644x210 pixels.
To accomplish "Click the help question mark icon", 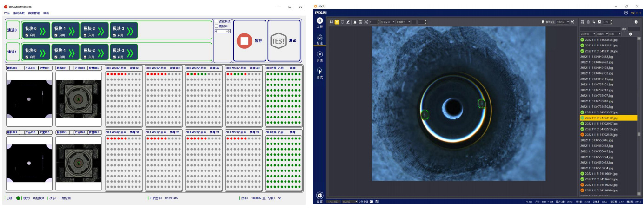I will click(x=626, y=13).
